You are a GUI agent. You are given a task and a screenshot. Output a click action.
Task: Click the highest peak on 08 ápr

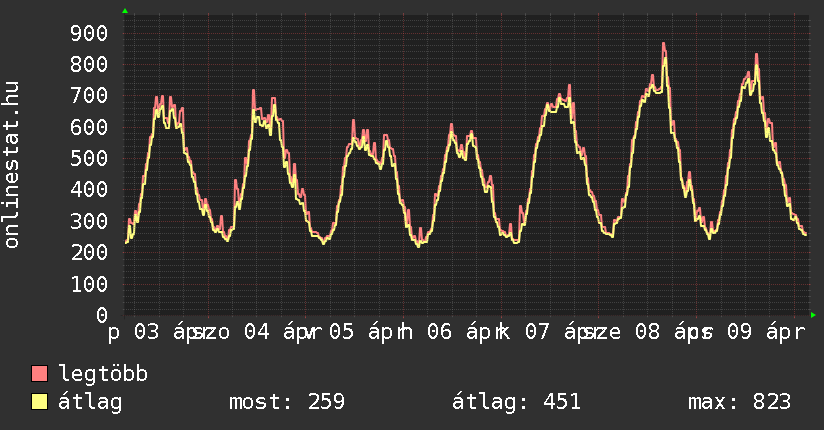tap(663, 45)
